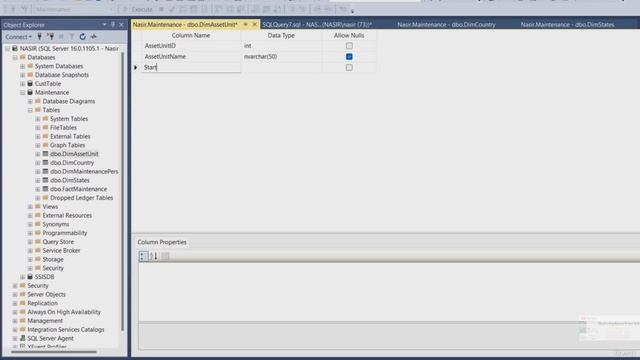Expand the CustTable database node

click(x=22, y=84)
